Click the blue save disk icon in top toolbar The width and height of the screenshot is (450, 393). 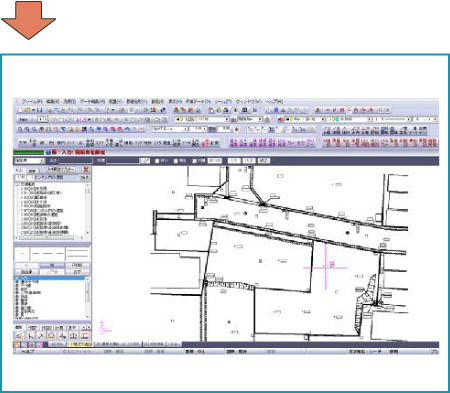(x=39, y=110)
